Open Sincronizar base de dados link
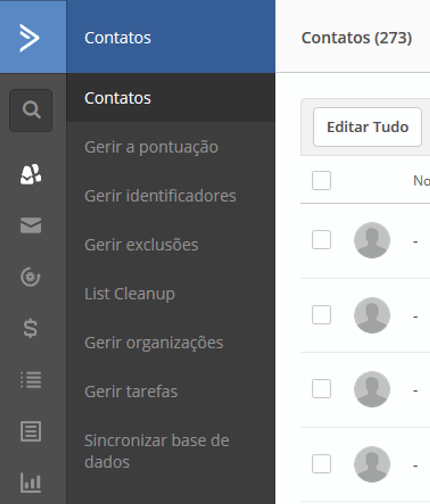The image size is (430, 504). pyautogui.click(x=156, y=451)
